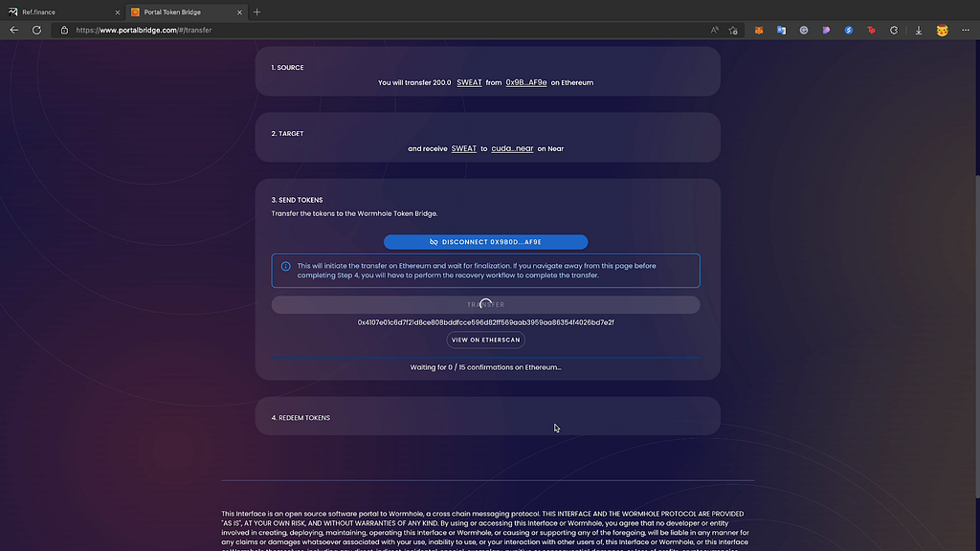Click 'Waiting for 0 / 15 confirmations' status text
980x551 pixels.
tap(485, 367)
